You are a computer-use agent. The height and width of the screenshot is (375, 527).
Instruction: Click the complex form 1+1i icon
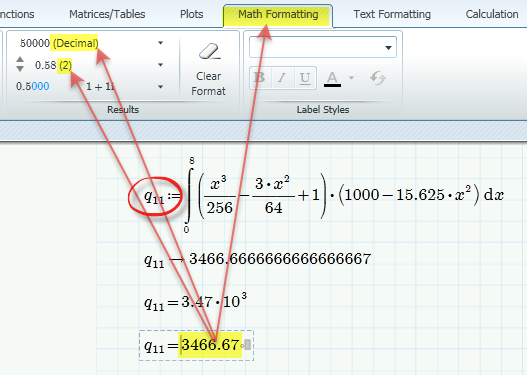tap(100, 87)
